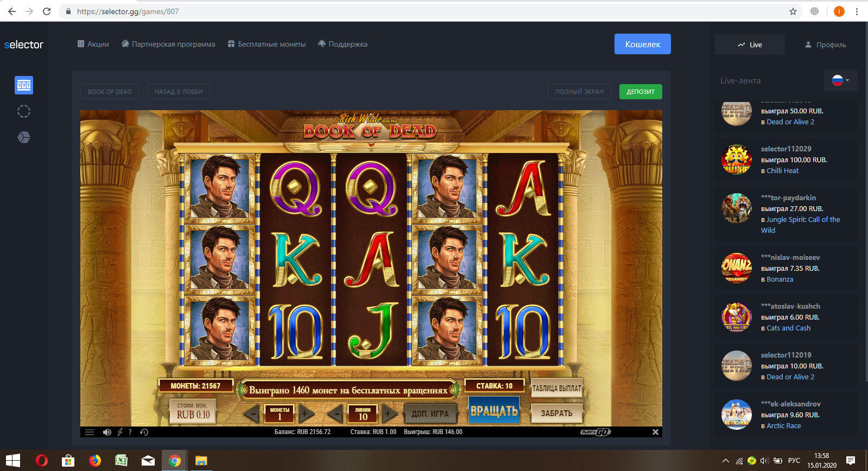Open the orange Chrome profile avatar

pos(839,11)
